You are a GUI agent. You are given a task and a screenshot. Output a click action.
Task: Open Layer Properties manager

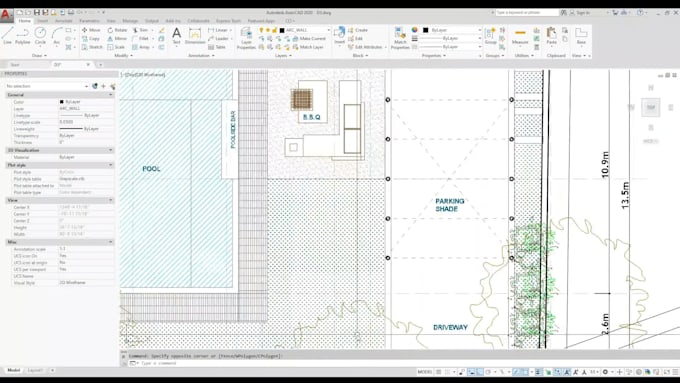pyautogui.click(x=246, y=38)
